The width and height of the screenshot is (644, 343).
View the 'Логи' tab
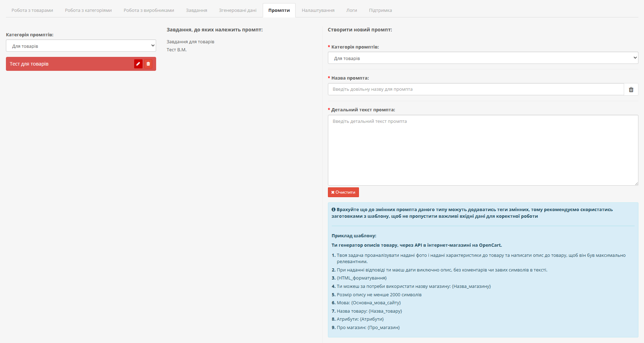click(352, 10)
